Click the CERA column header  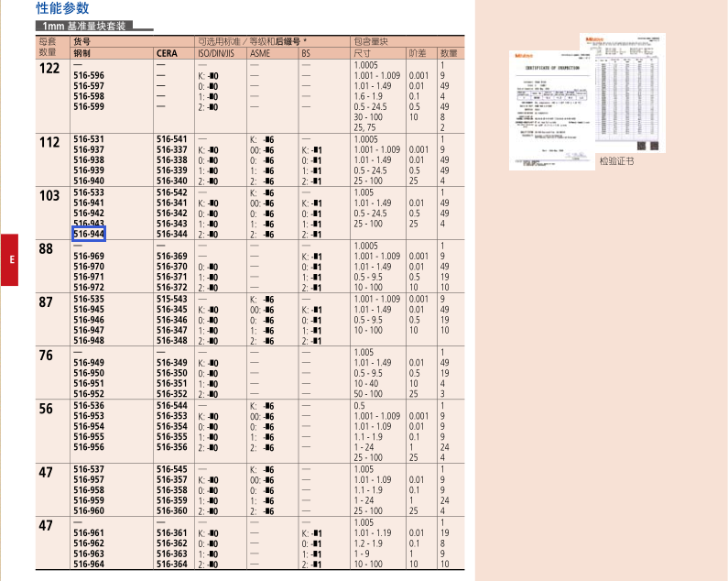(x=168, y=53)
